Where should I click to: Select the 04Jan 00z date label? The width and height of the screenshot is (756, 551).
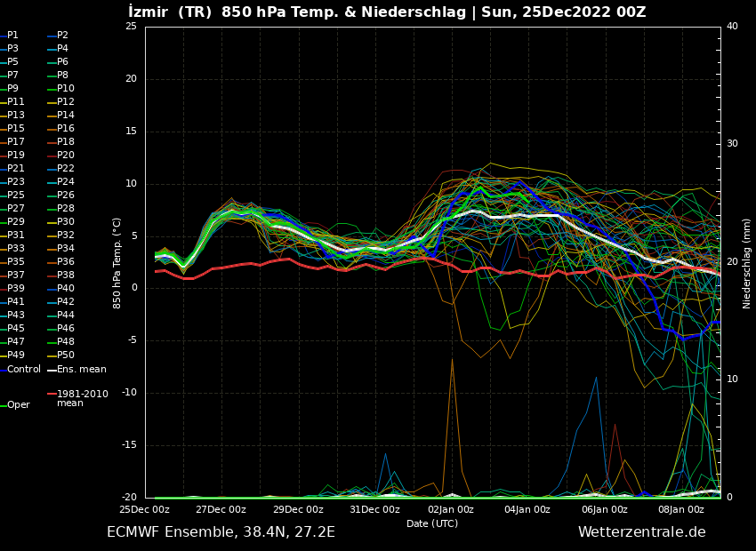(x=527, y=509)
